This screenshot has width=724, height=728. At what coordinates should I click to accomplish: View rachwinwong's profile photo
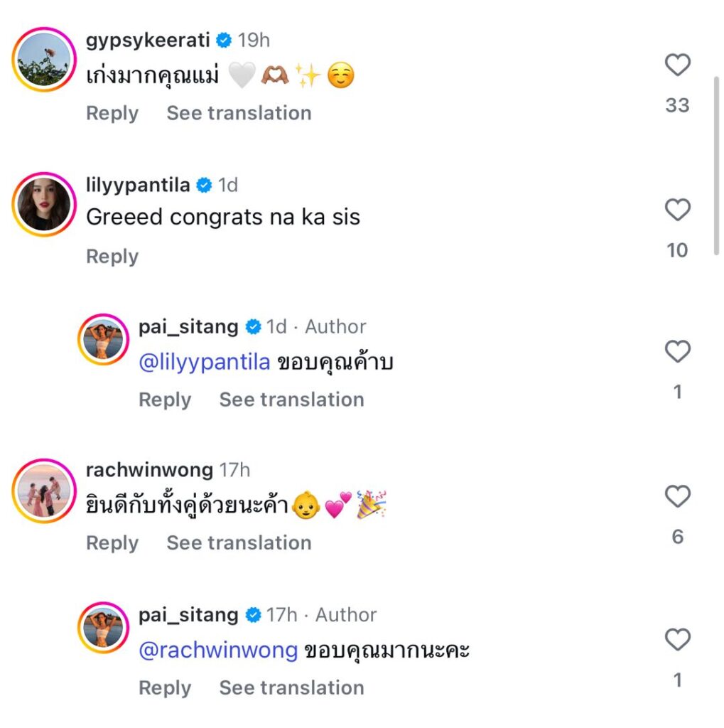pos(44,491)
